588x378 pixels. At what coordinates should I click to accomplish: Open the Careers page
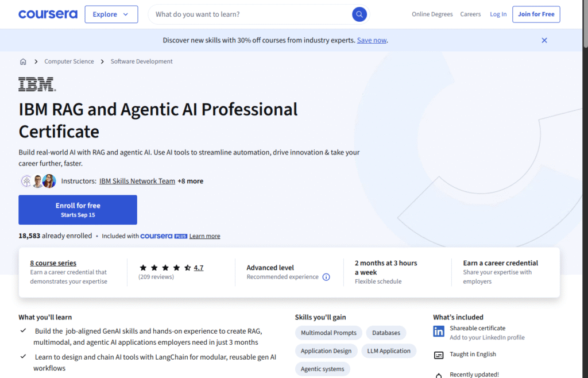coord(470,14)
